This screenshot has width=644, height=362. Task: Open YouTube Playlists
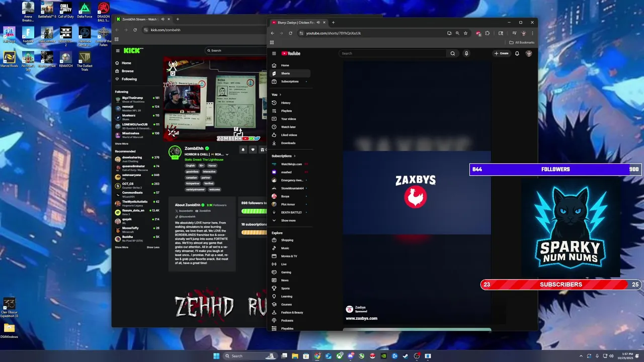(290, 111)
